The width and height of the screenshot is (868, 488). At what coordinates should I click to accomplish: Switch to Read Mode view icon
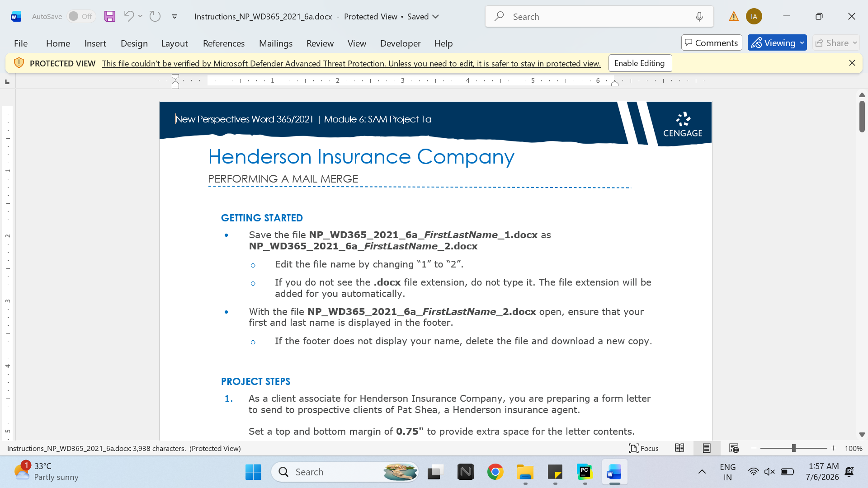(x=679, y=448)
